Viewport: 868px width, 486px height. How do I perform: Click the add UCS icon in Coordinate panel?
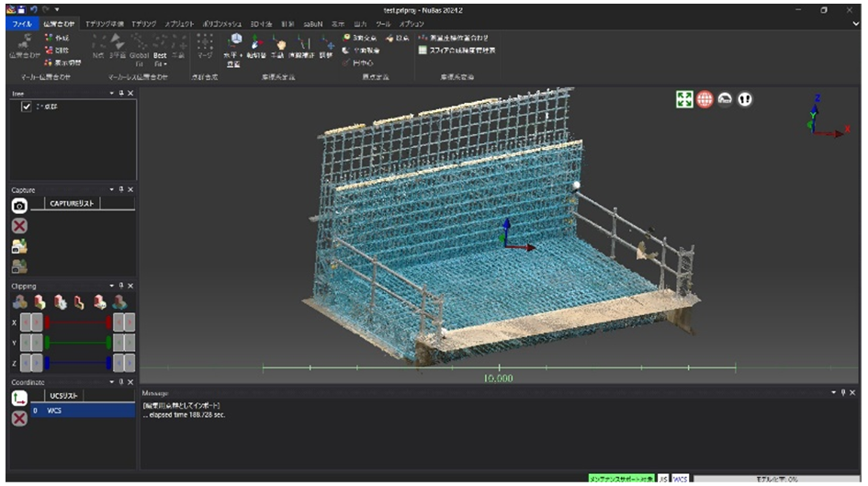tap(19, 397)
